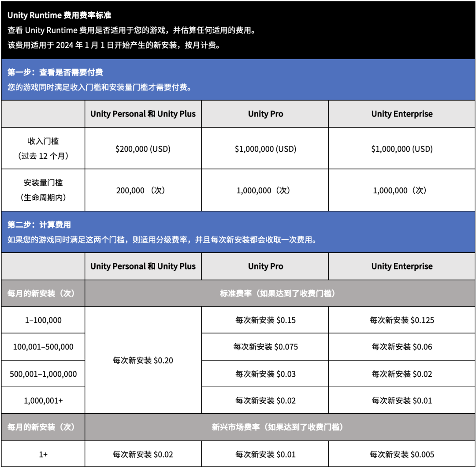Click the $1,000,000 (USD) cell under Unity Pro

[265, 148]
